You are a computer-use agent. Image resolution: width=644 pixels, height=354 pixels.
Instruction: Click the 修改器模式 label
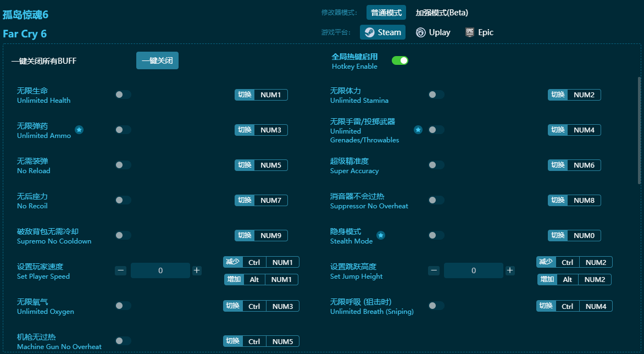[339, 13]
